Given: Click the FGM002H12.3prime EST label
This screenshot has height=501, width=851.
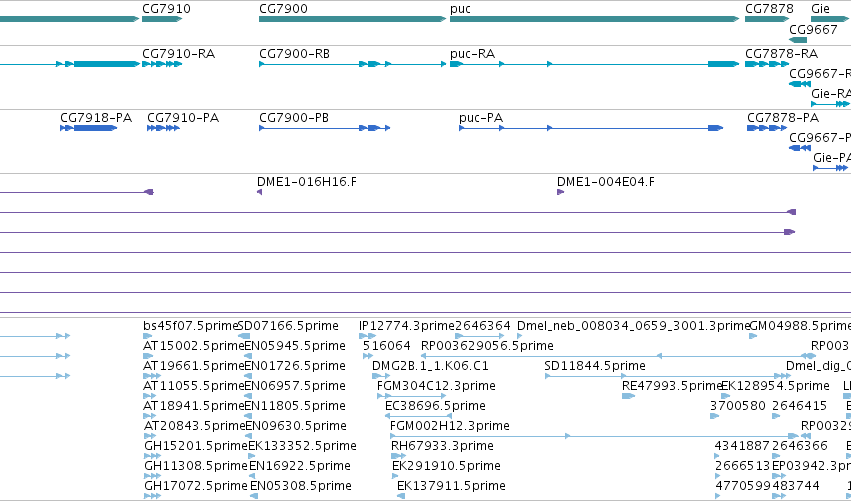Looking at the screenshot, I should (450, 426).
